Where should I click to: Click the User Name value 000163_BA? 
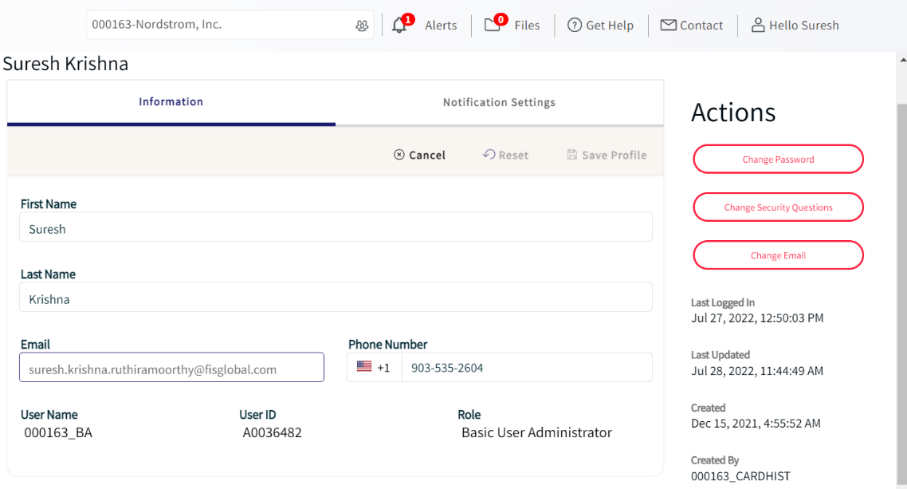pos(58,433)
